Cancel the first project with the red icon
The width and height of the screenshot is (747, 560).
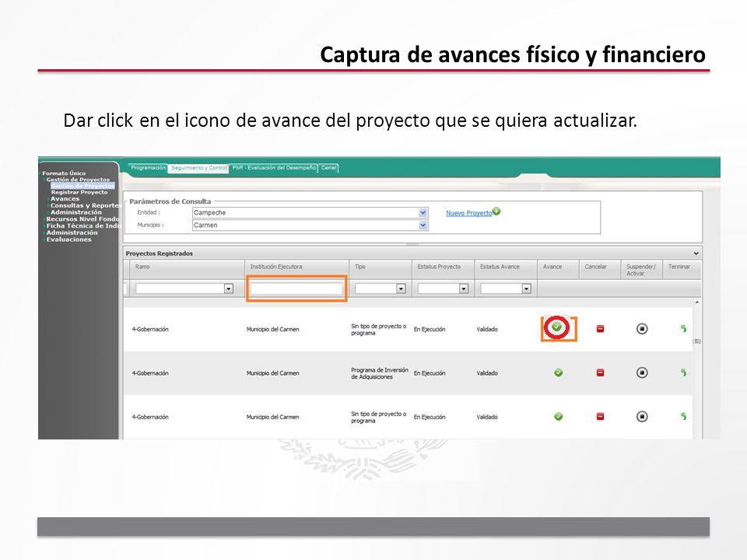600,328
